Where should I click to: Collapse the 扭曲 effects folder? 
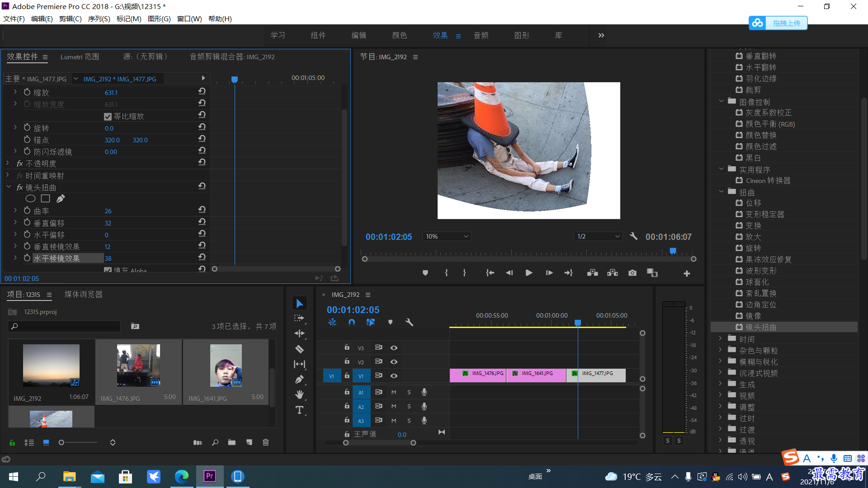click(722, 192)
